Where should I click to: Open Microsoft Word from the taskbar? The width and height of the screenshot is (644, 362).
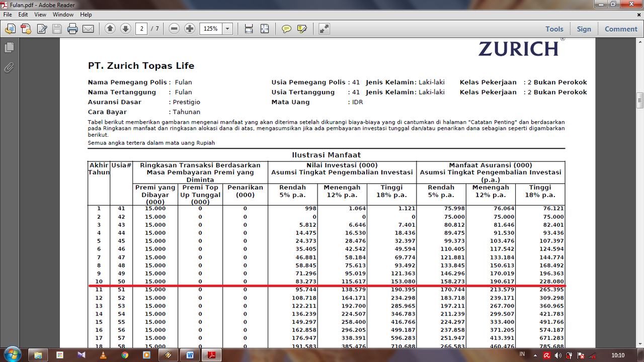coord(190,355)
